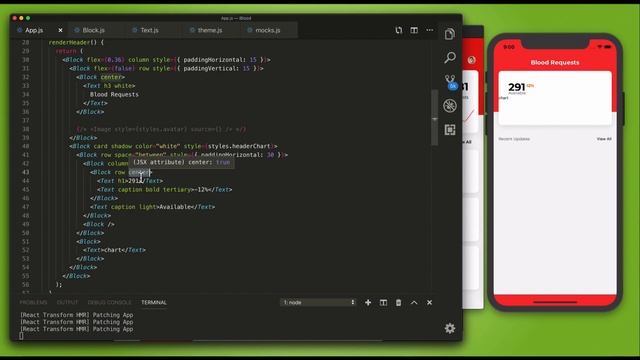Open the Manage gear icon
This screenshot has width=640, height=360.
[450, 328]
